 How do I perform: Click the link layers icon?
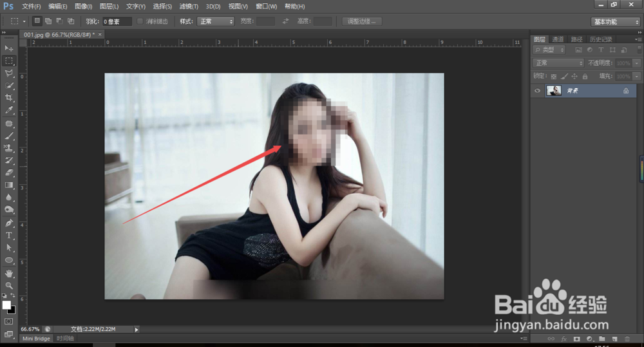(551, 339)
